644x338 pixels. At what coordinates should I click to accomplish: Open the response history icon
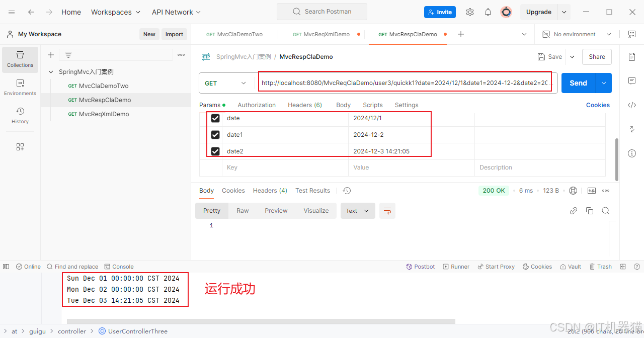click(x=347, y=191)
